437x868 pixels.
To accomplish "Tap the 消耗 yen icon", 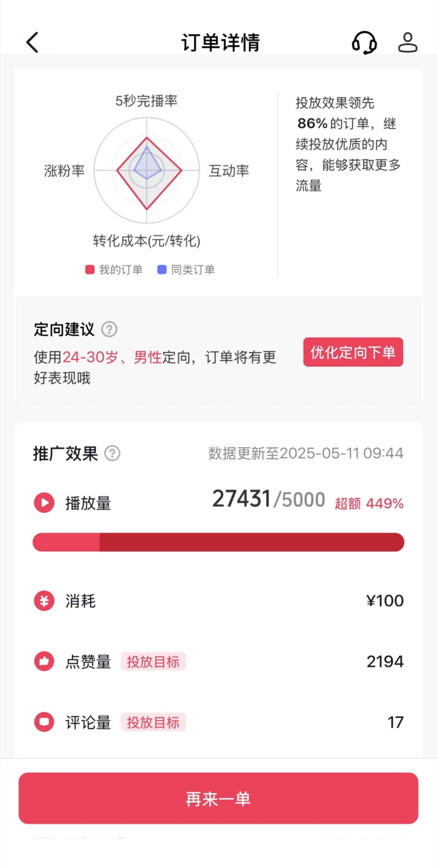I will pyautogui.click(x=44, y=601).
